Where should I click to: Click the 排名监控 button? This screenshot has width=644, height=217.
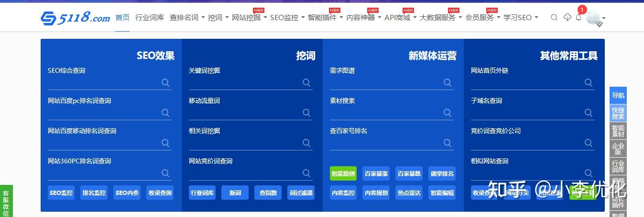[x=94, y=193]
